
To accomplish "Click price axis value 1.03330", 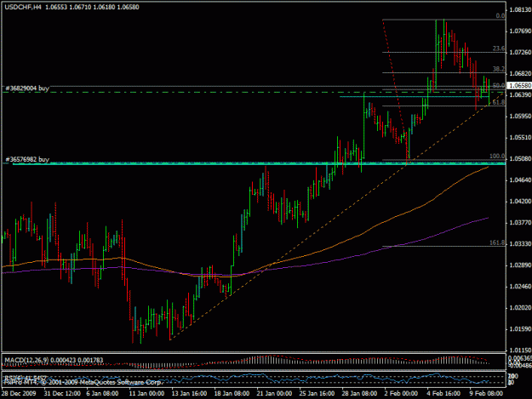I will 520,244.
